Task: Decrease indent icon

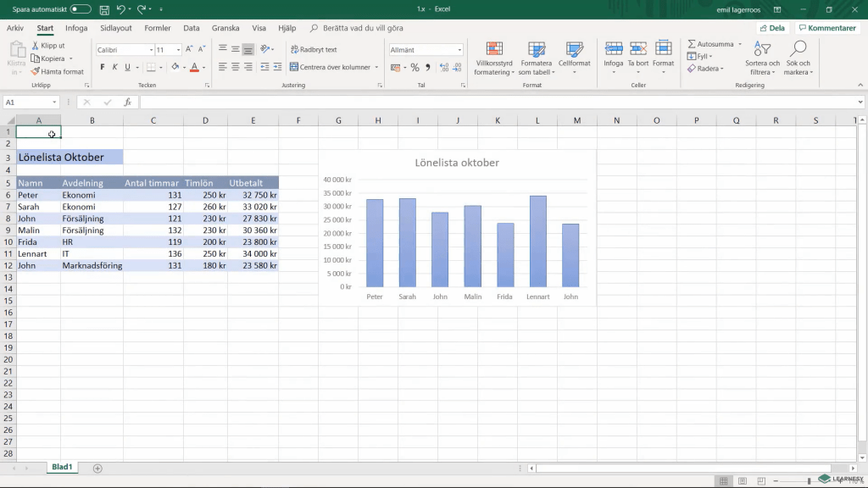Action: pyautogui.click(x=264, y=67)
